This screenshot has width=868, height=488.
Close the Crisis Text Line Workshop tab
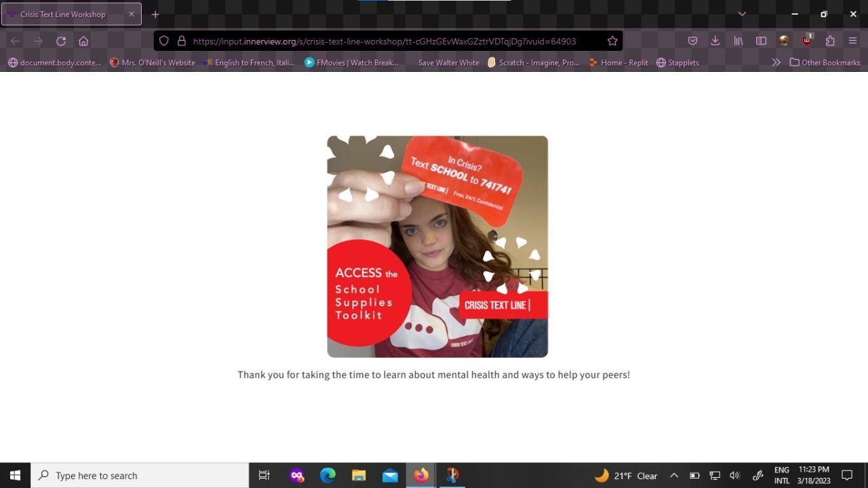click(x=132, y=14)
